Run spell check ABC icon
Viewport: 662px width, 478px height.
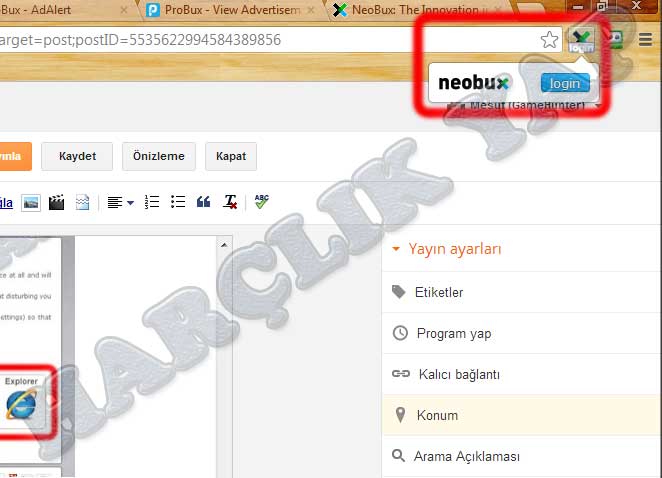[x=261, y=201]
